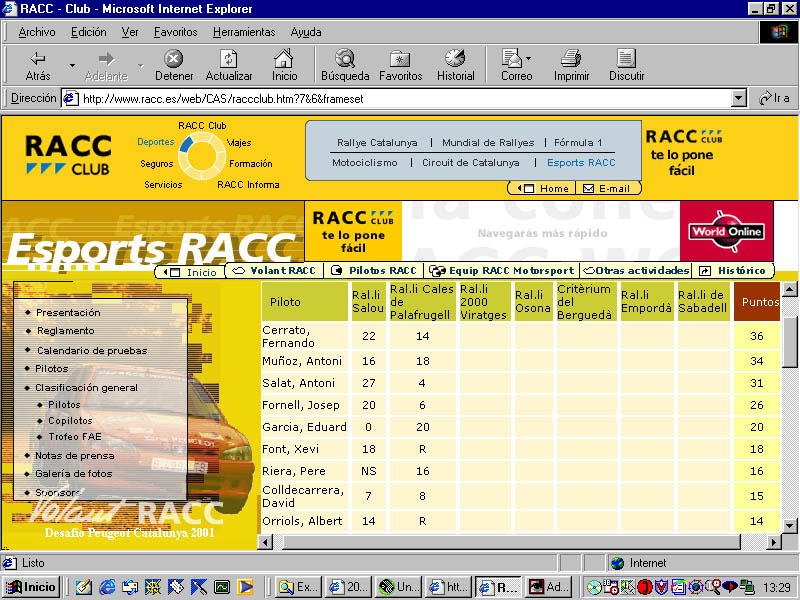Open the Atrás history dropdown arrow
The height and width of the screenshot is (600, 800).
[72, 65]
